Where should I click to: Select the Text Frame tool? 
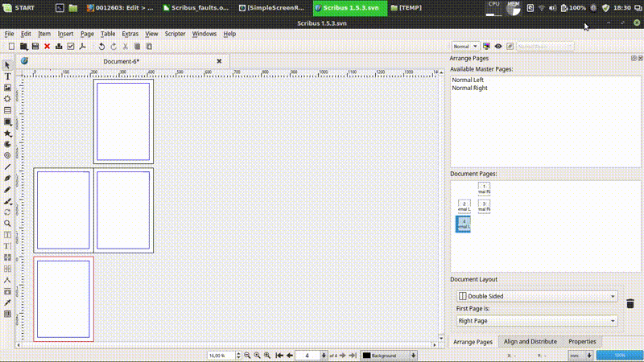(x=7, y=76)
